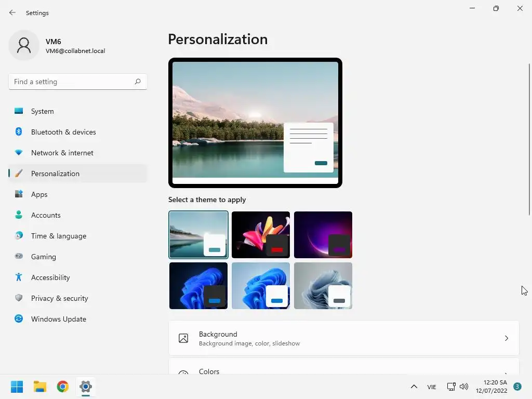This screenshot has width=532, height=399.
Task: Click the Background picture icon
Action: click(x=183, y=338)
